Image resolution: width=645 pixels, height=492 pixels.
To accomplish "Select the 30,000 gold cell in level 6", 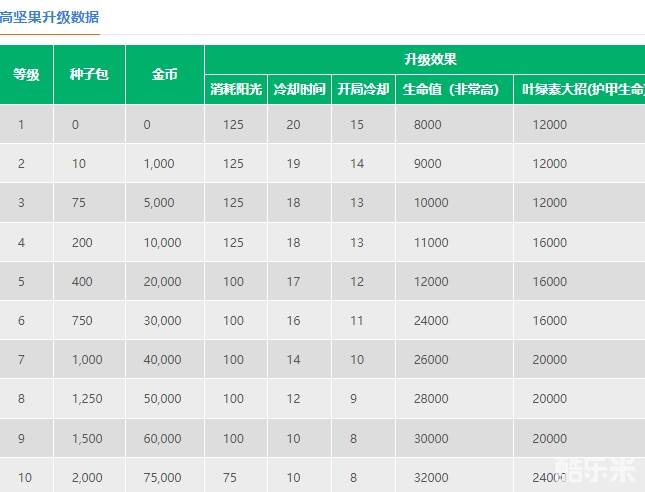I will (162, 321).
